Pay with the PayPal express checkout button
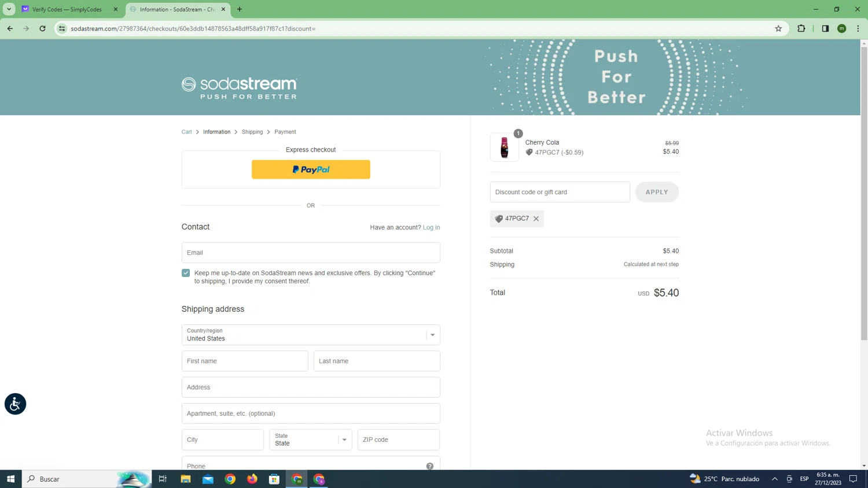This screenshot has height=488, width=868. [311, 169]
